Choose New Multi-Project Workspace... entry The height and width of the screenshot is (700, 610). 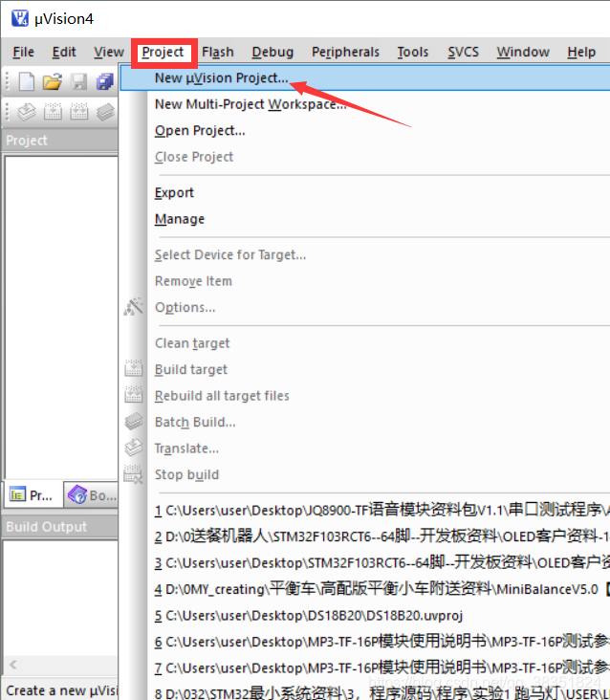[x=365, y=104]
